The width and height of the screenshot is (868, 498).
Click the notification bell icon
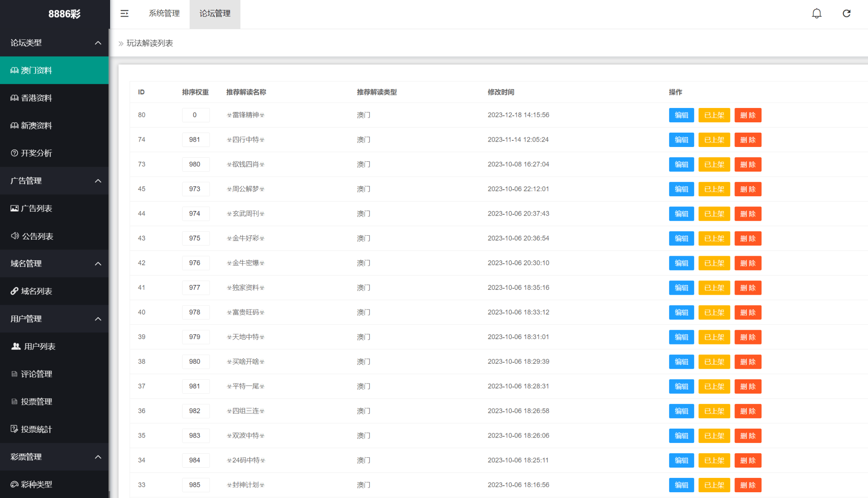[817, 14]
